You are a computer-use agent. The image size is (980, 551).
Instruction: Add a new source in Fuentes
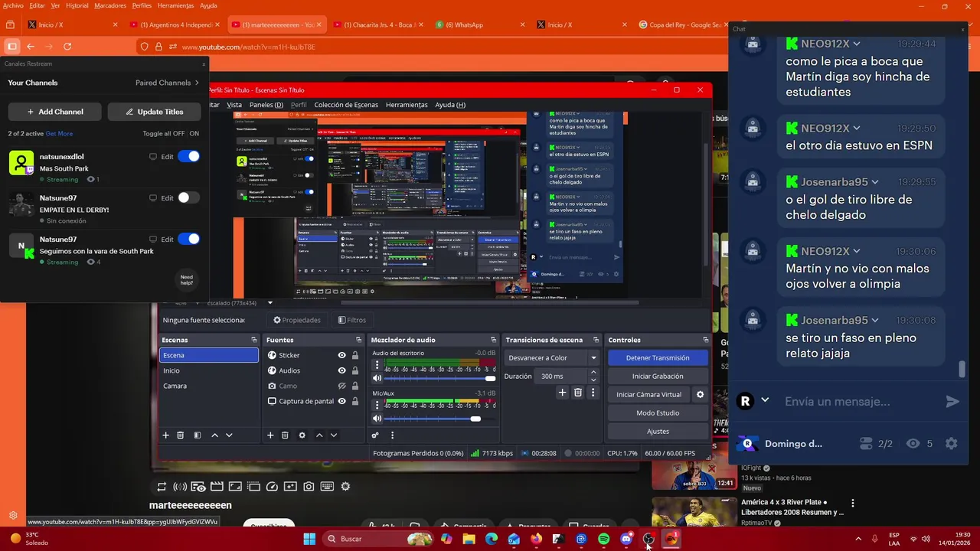coord(270,435)
